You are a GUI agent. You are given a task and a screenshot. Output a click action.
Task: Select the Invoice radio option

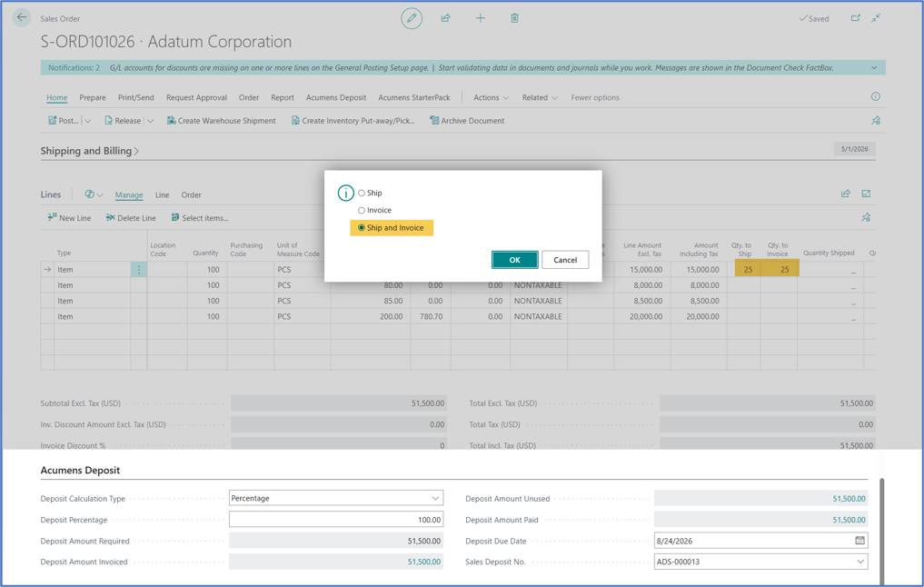[x=362, y=210]
